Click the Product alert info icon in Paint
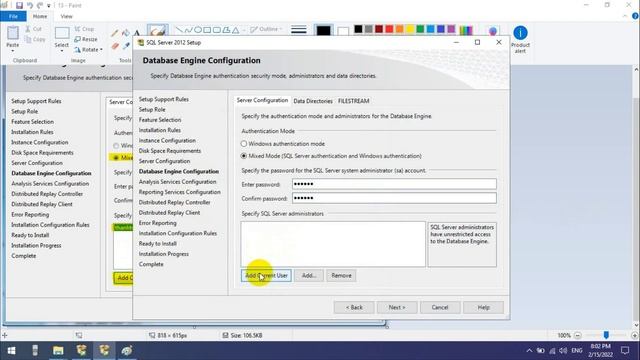 520,33
